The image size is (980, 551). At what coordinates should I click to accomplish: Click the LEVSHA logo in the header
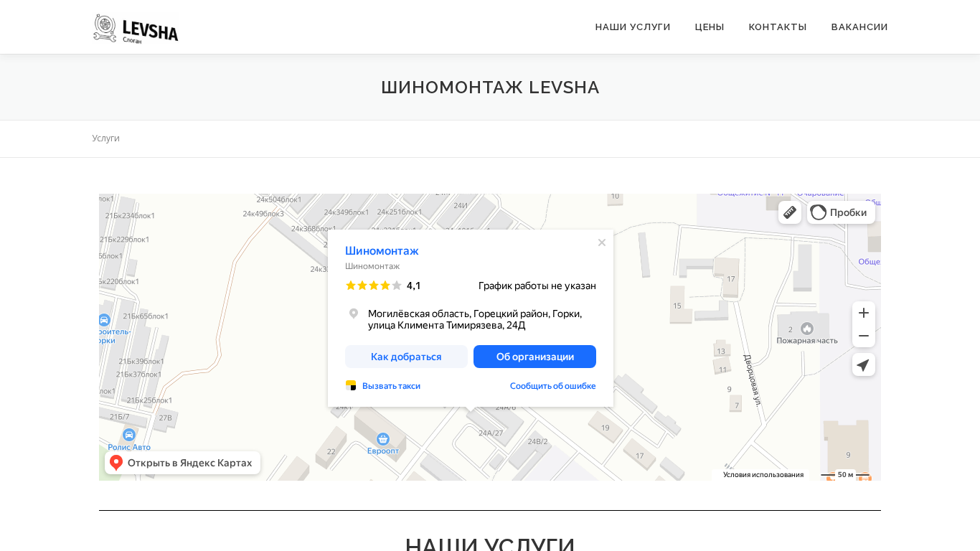click(x=136, y=28)
